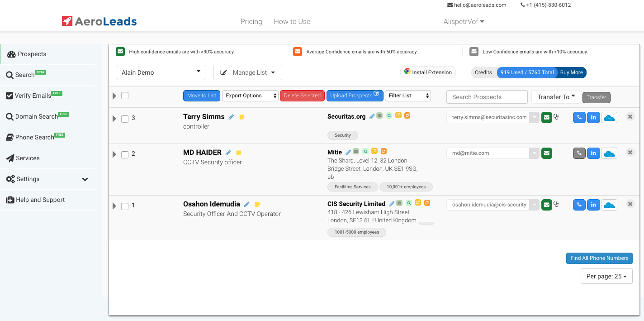
Task: Open Domain Search in sidebar
Action: coord(47,116)
